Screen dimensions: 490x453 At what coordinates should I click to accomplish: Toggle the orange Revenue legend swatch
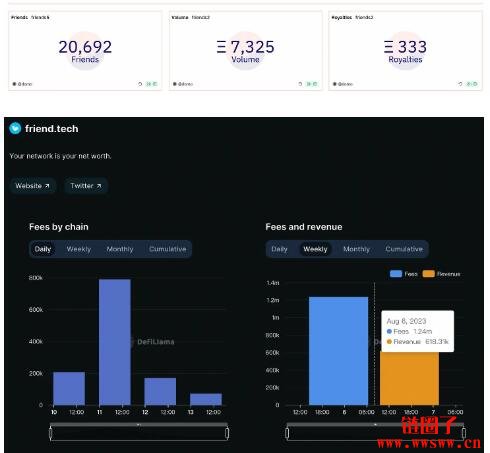pos(429,274)
